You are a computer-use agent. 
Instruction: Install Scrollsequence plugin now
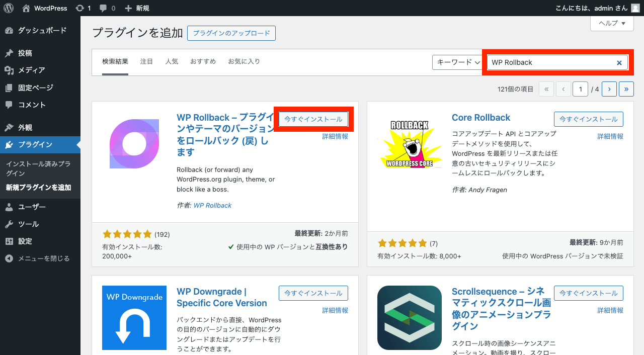coord(589,293)
